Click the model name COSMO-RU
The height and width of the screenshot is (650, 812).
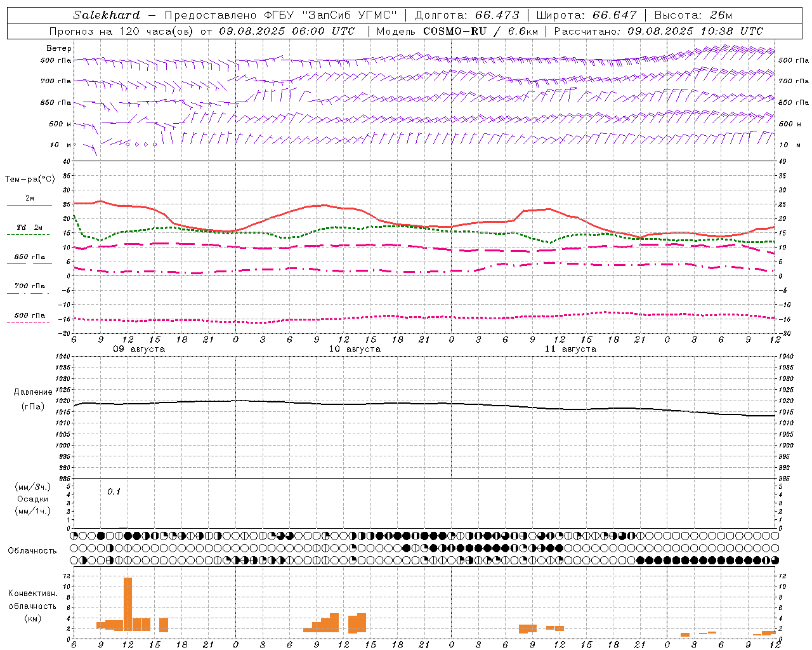(455, 31)
